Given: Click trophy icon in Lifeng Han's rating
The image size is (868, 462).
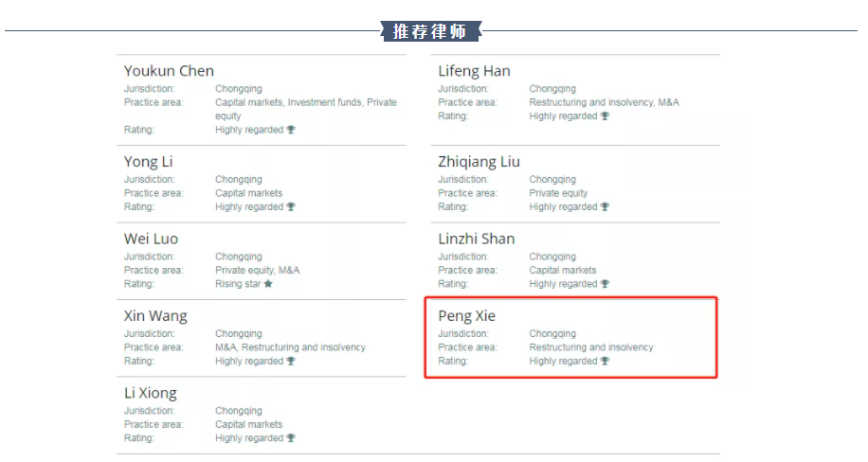Looking at the screenshot, I should 605,116.
